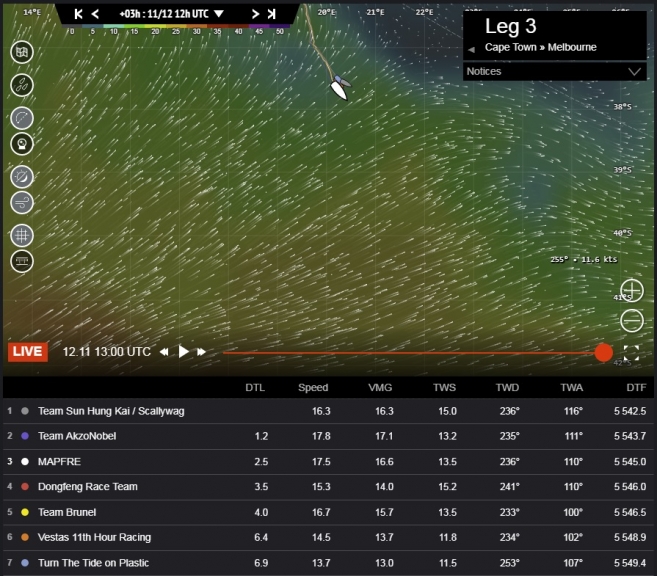Click the wind speed color scale legend
The height and width of the screenshot is (576, 657).
coord(175,29)
